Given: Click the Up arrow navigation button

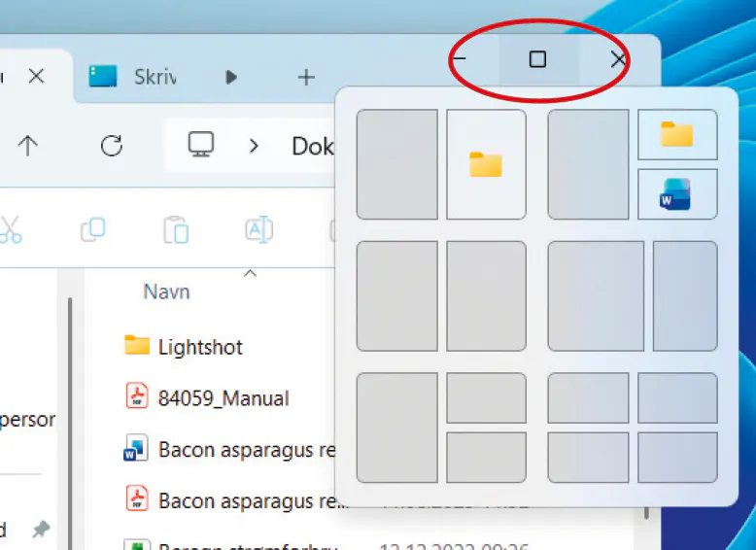Looking at the screenshot, I should tap(27, 146).
